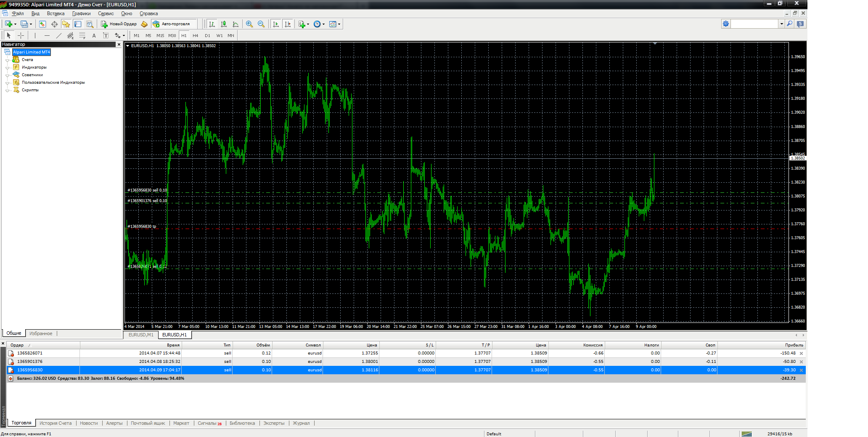868x437 pixels.
Task: Open the profiles dropdown arrow
Action: [x=31, y=24]
